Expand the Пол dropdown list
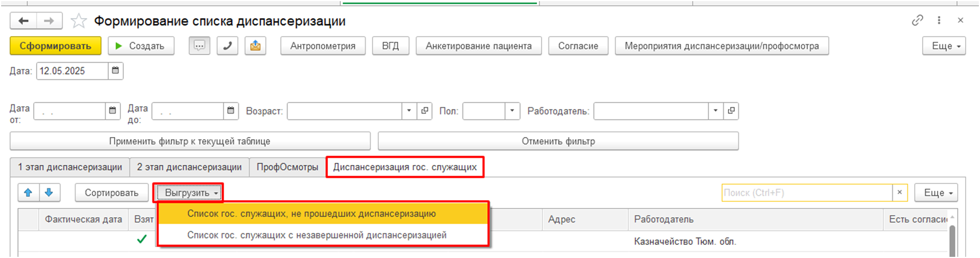The image size is (980, 258). (x=512, y=111)
